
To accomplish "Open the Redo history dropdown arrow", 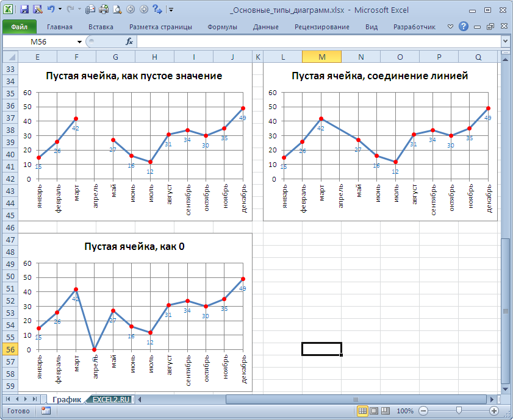I will point(79,9).
